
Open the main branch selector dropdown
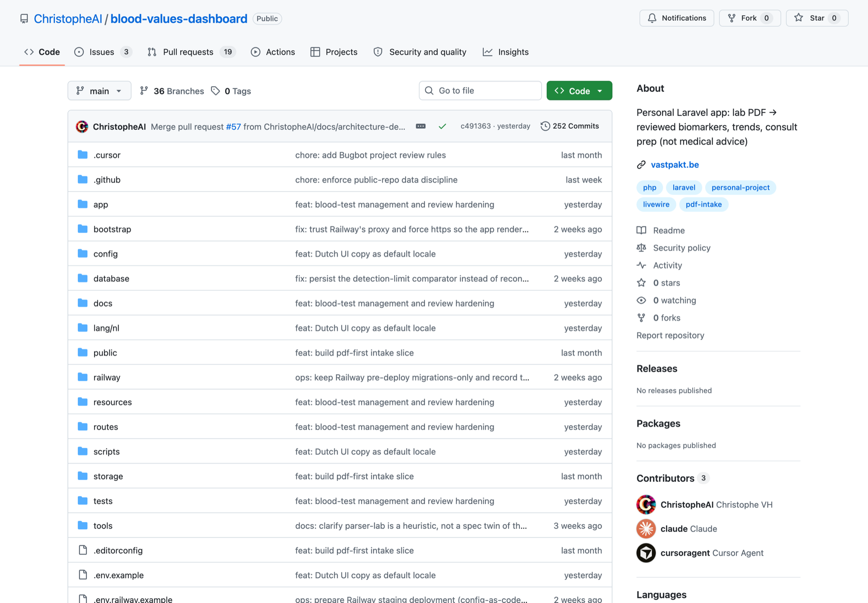coord(99,91)
